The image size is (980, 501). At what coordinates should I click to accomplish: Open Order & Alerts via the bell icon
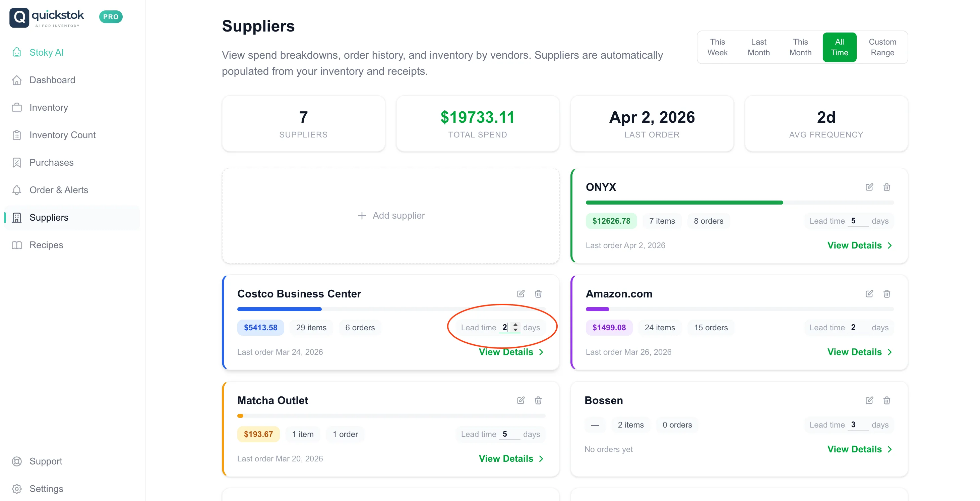(17, 189)
